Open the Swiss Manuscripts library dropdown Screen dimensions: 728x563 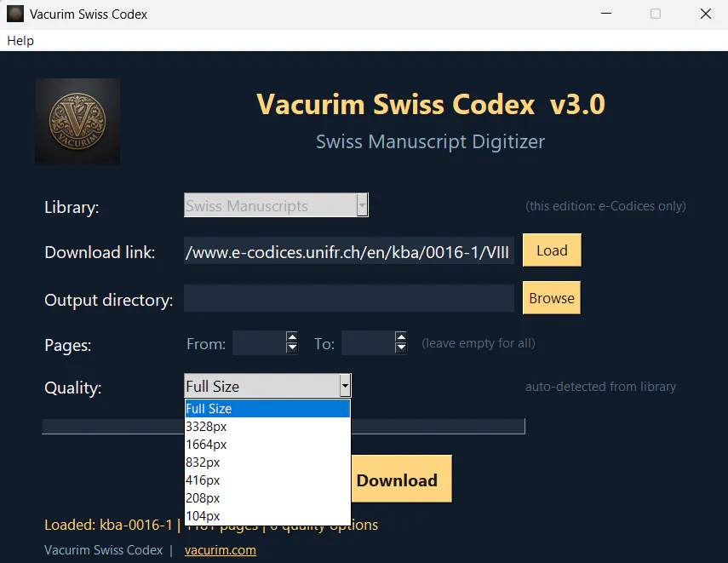362,205
